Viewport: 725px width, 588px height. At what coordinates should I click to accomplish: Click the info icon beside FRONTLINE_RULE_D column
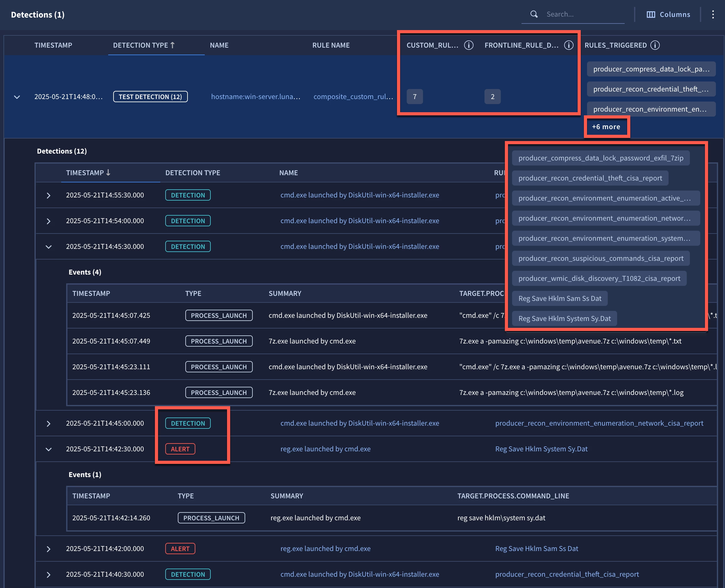(x=569, y=45)
